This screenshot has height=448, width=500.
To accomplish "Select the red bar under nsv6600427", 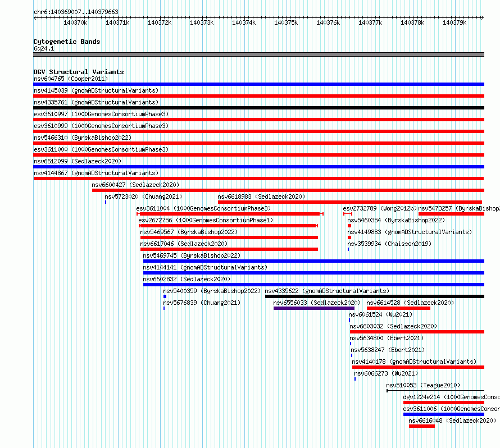I will pos(288,190).
